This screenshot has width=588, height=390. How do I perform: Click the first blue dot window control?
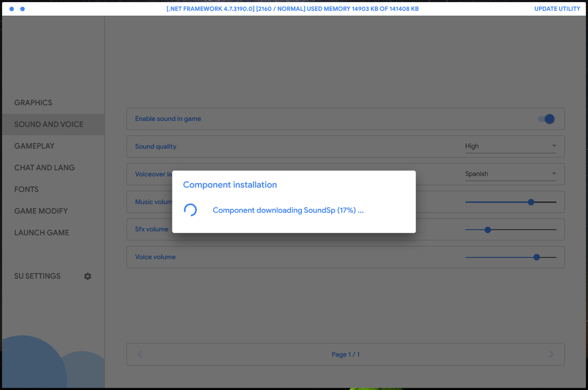[12, 9]
